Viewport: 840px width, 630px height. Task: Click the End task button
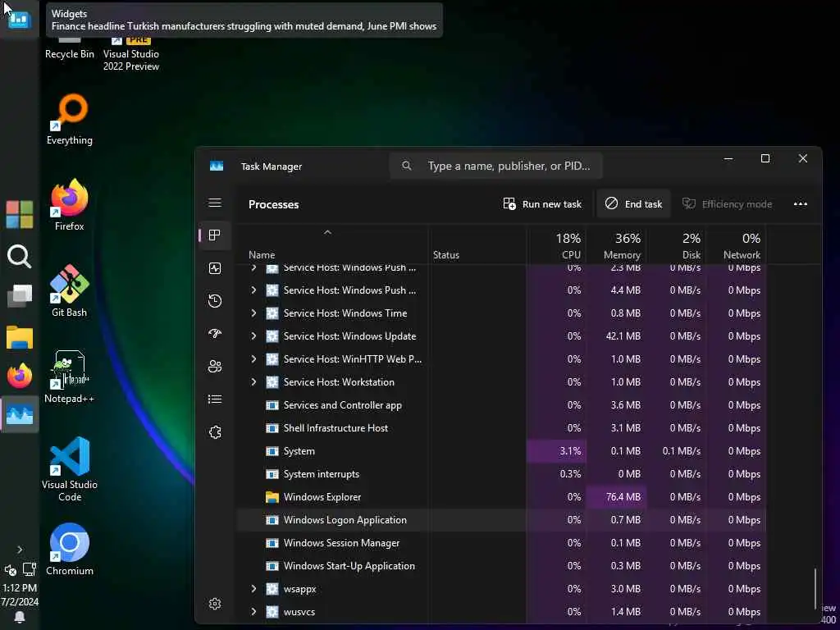point(633,204)
